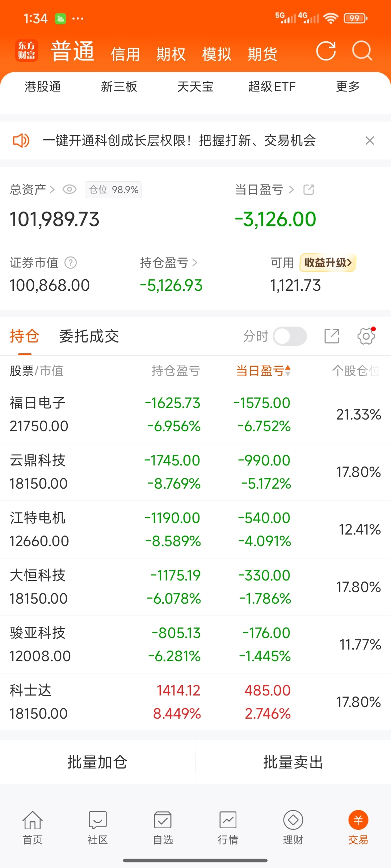
Task: Toggle the 分时 switch
Action: (290, 336)
